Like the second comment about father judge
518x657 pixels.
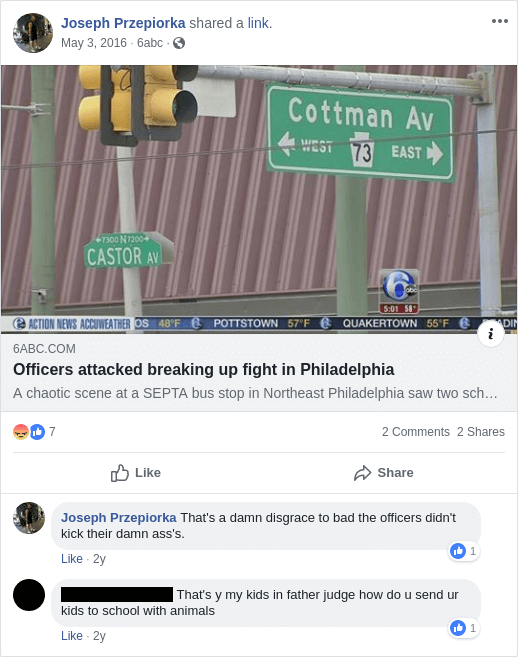(x=72, y=636)
